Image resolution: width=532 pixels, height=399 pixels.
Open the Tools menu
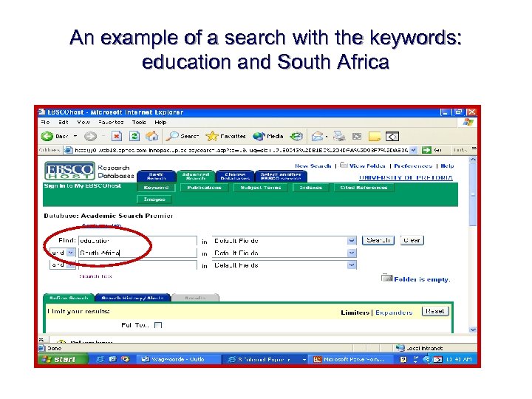(x=139, y=122)
